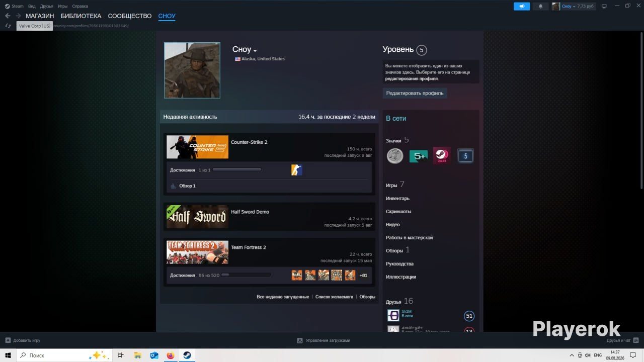This screenshot has height=362, width=644.
Task: Open the Справка menu
Action: [x=80, y=6]
